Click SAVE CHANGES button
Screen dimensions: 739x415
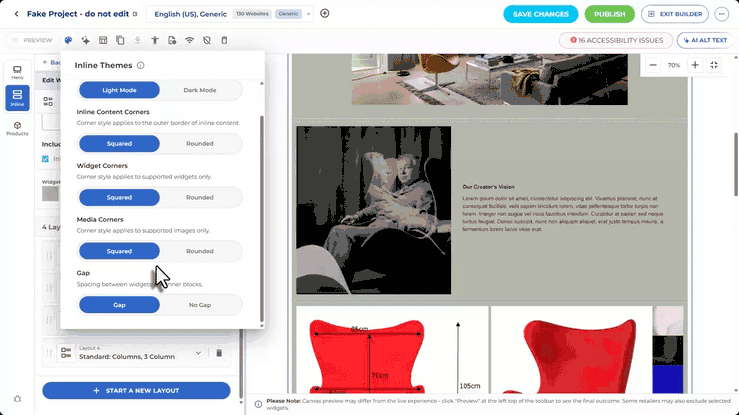(541, 14)
